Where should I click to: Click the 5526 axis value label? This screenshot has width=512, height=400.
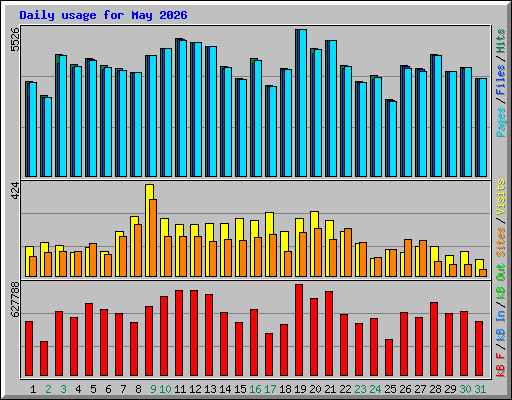pyautogui.click(x=15, y=40)
